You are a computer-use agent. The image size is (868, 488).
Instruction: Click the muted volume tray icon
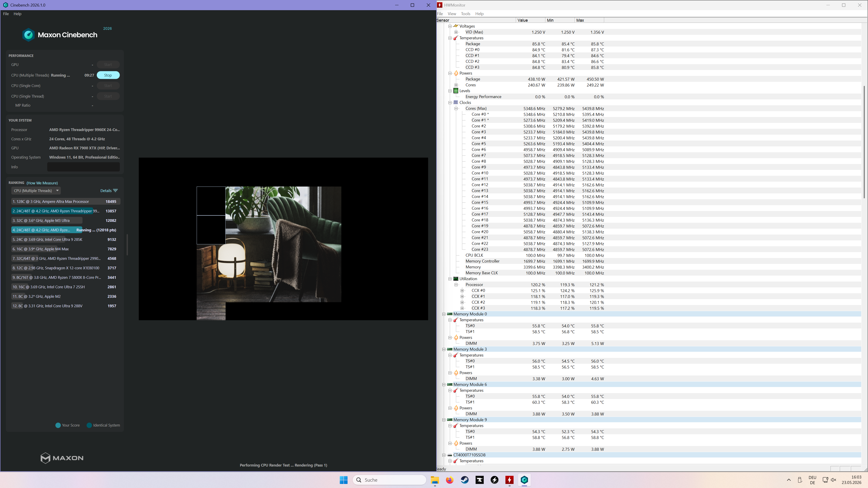tap(834, 480)
